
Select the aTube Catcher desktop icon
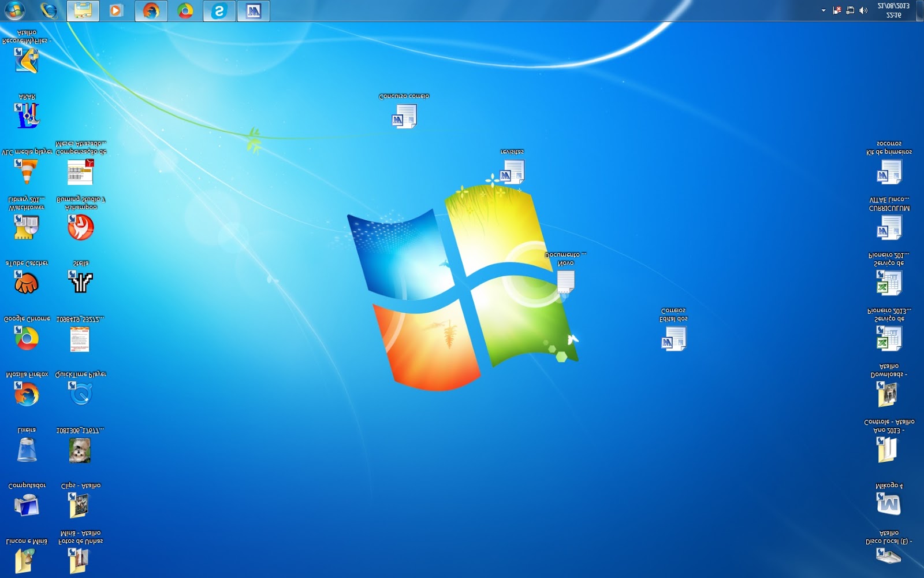(27, 283)
